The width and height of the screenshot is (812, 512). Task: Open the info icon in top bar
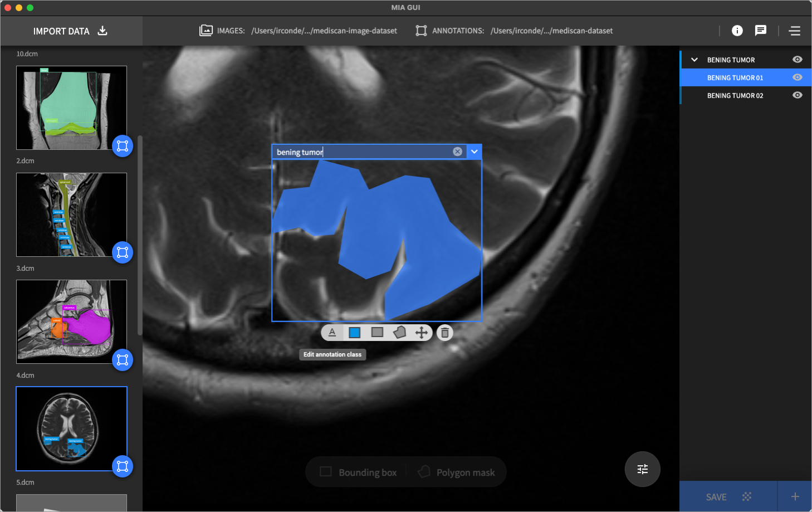click(737, 31)
